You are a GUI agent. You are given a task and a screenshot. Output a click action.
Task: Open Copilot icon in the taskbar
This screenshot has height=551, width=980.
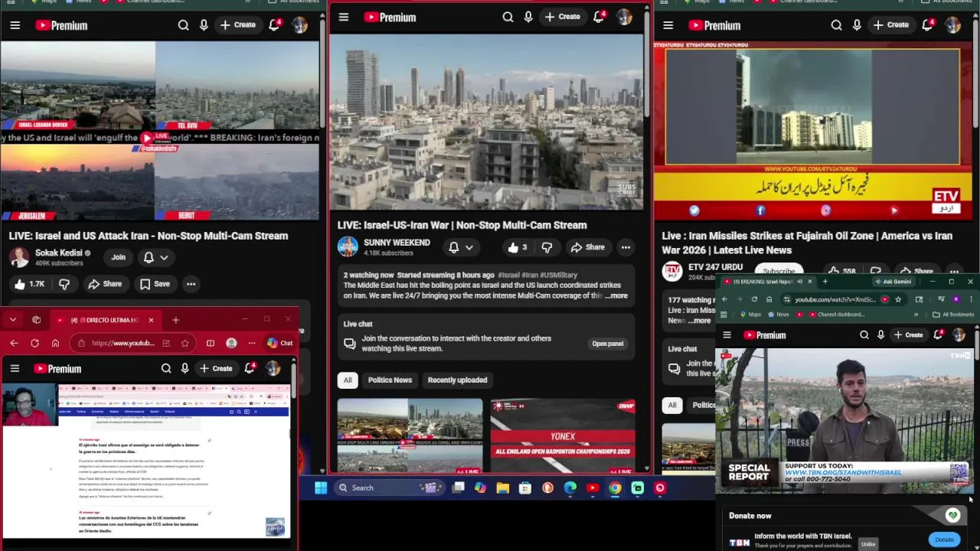[480, 487]
